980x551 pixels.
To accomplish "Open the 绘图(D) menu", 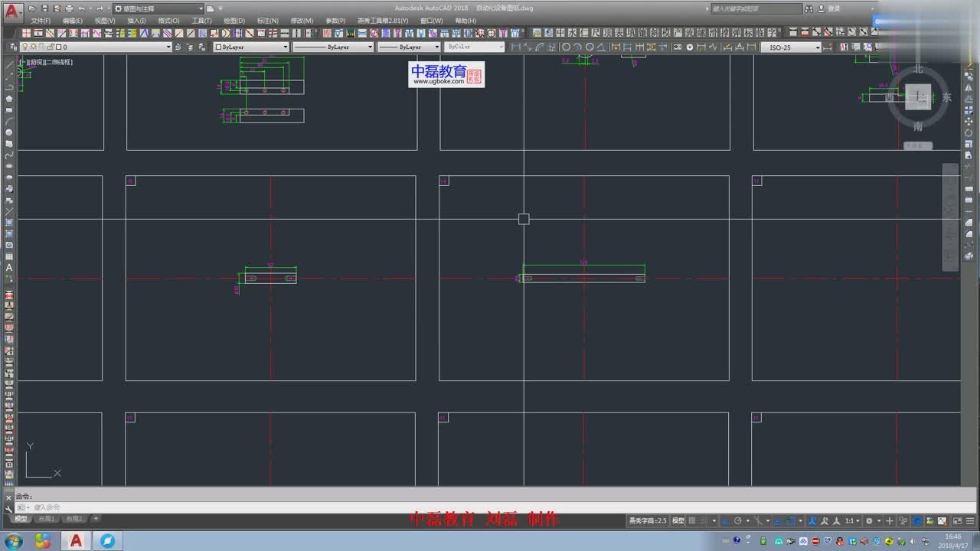I will coord(234,21).
